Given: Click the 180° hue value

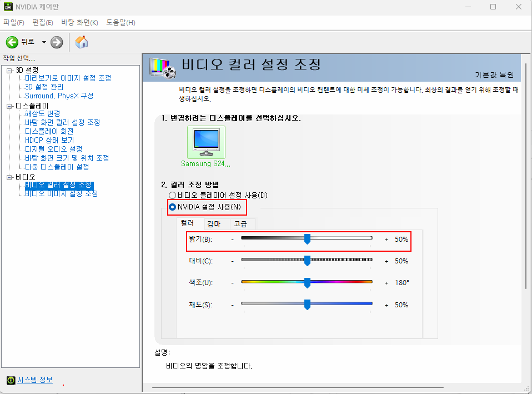Looking at the screenshot, I should pos(402,283).
